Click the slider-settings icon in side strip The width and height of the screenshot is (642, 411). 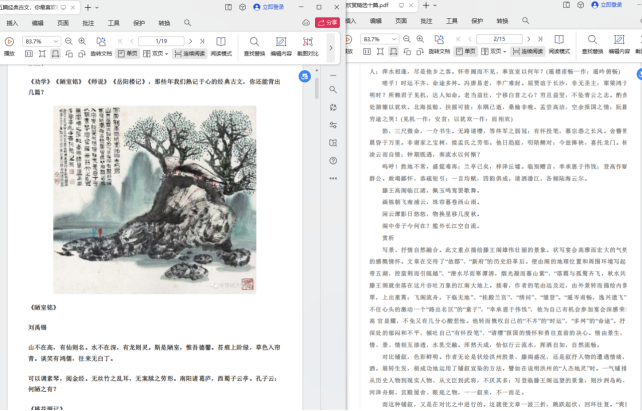[333, 125]
